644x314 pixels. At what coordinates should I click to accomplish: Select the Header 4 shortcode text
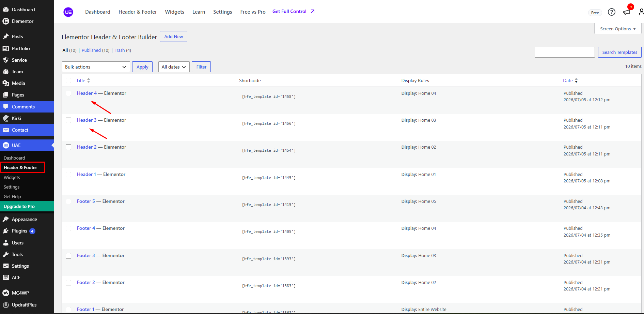pos(269,96)
